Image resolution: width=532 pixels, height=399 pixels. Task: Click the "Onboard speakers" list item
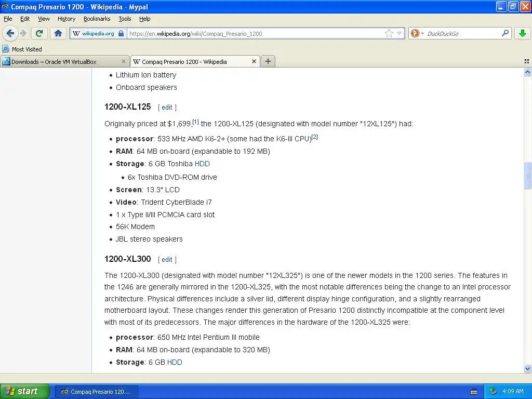coord(146,87)
